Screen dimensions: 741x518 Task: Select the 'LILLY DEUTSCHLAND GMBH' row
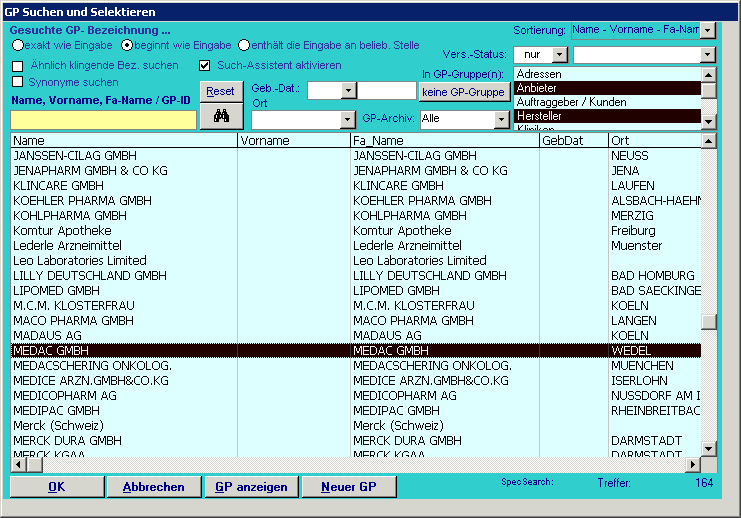tap(356, 276)
